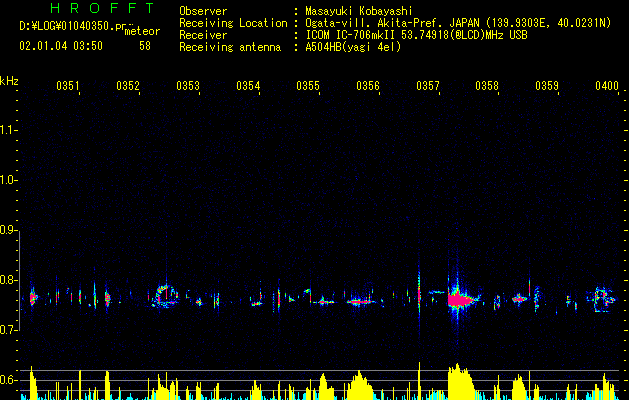Click the 0.8 kHz frequency axis label
Viewport: 629px width, 400px height.
tap(9, 280)
